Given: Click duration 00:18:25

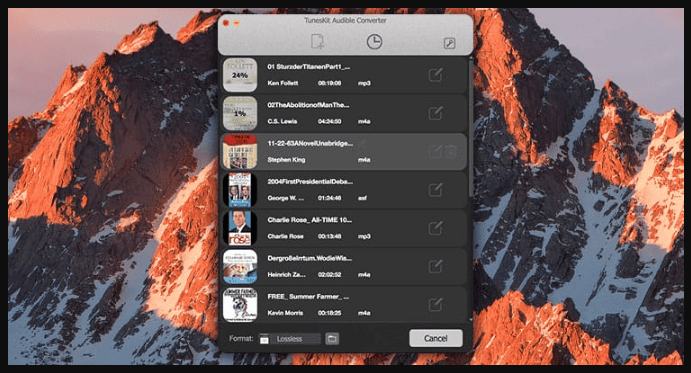Looking at the screenshot, I should click(330, 313).
